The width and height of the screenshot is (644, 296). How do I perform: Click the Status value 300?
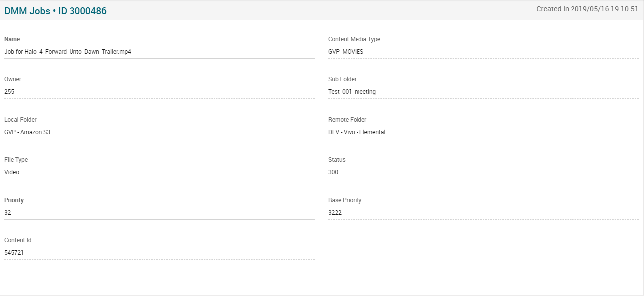pyautogui.click(x=333, y=172)
